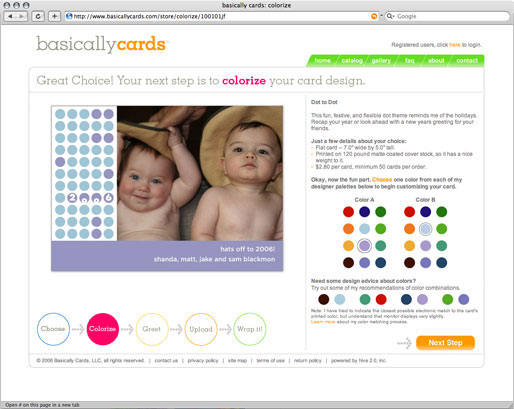Click the orange Next Step button
Viewport: 514px width, 409px height.
[x=445, y=343]
